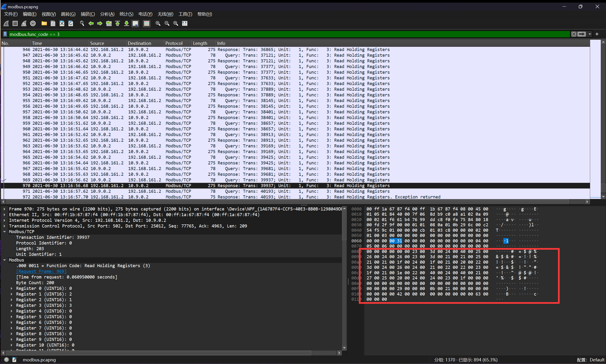The height and width of the screenshot is (364, 606).
Task: Jump to the first packet
Action: pos(118,23)
